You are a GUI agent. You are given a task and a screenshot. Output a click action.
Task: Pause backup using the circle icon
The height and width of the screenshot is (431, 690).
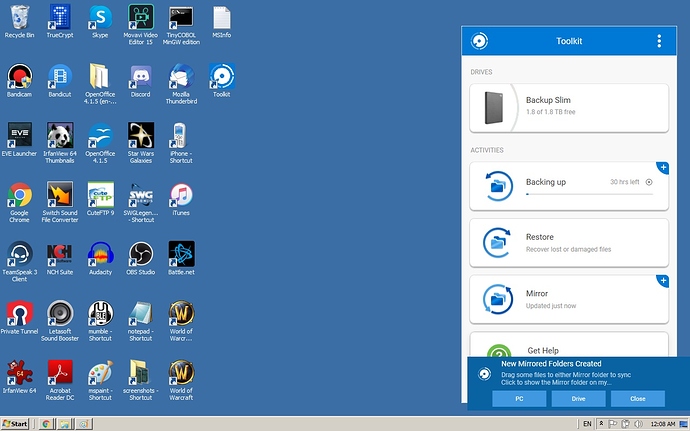(649, 182)
